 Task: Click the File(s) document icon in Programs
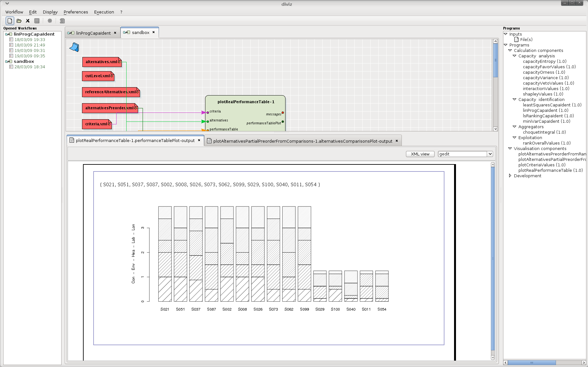point(516,39)
